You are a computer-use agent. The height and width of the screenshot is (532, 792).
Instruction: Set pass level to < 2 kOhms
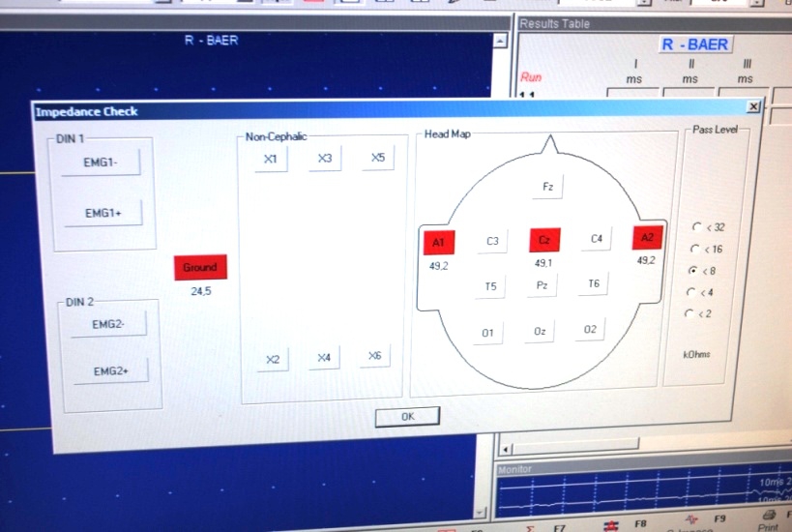tap(689, 313)
